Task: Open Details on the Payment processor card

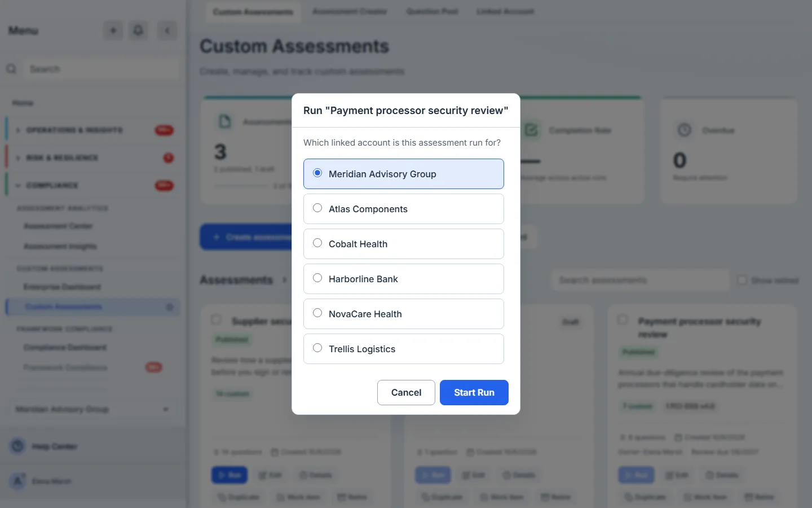Action: click(723, 475)
